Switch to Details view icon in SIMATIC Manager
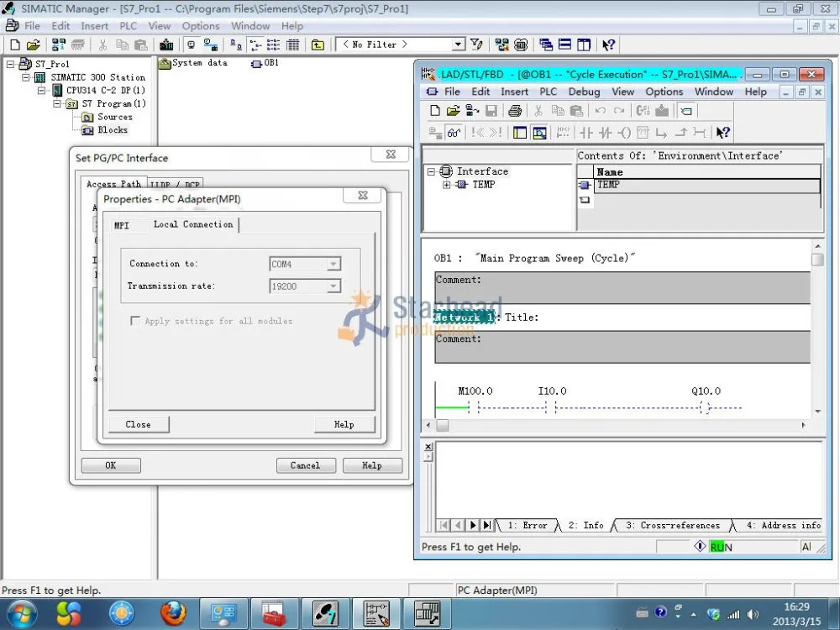This screenshot has height=630, width=840. tap(293, 45)
